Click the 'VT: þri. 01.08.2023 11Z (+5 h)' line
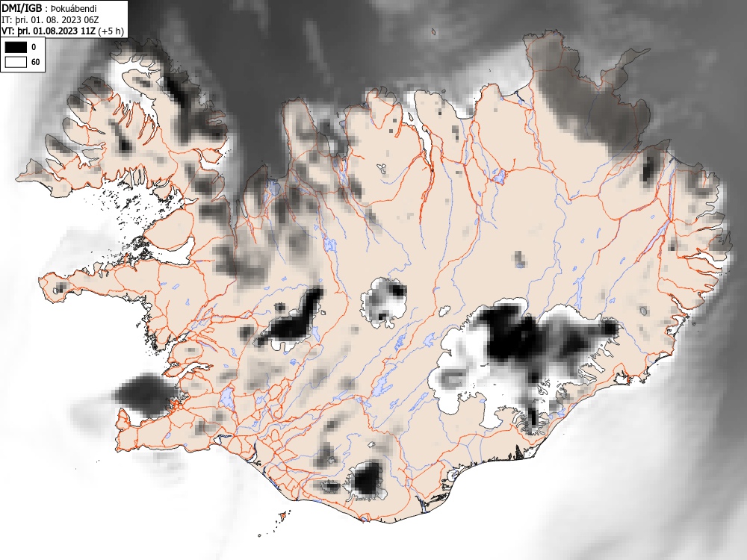The height and width of the screenshot is (560, 747). point(63,31)
